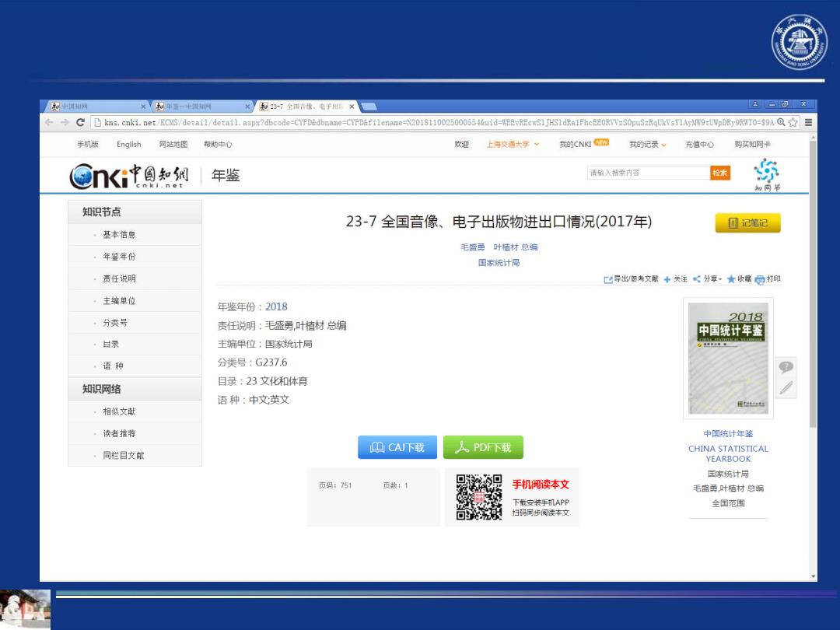Click the 手机版 menu link
This screenshot has width=840, height=630.
point(88,144)
